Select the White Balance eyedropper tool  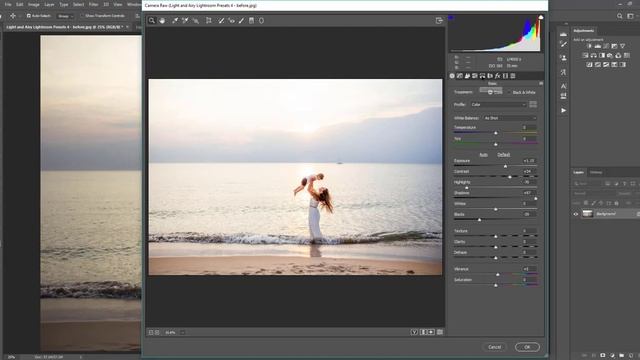tap(175, 20)
